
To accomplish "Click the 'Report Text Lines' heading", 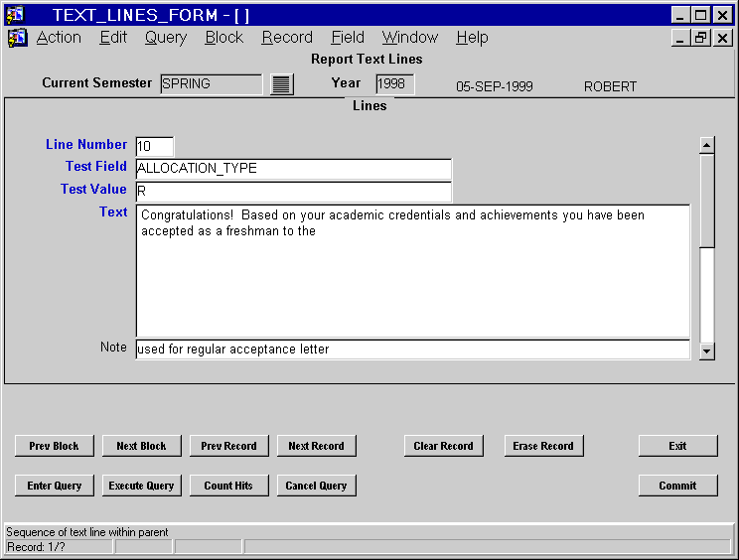I will (367, 59).
